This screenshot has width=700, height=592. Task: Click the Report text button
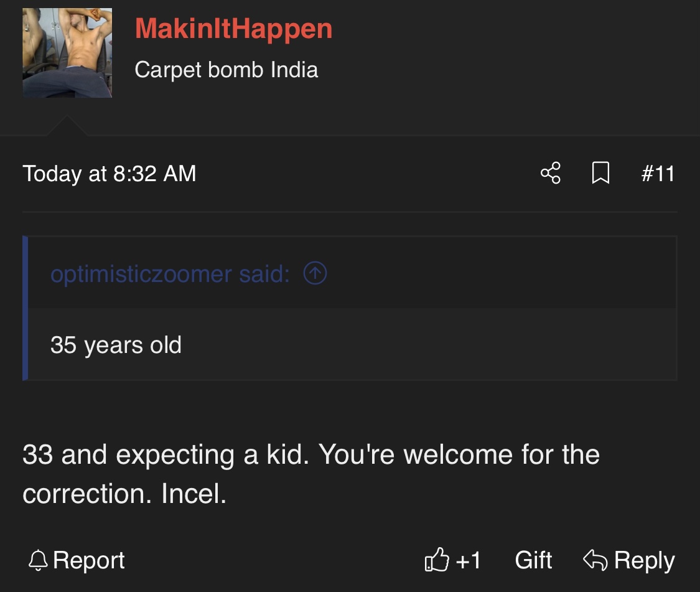tap(89, 560)
